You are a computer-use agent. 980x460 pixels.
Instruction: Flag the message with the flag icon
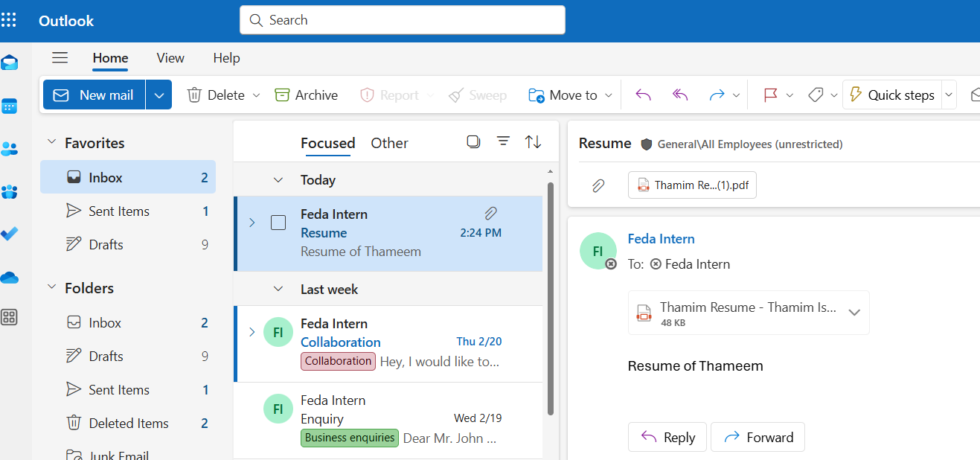pos(770,95)
